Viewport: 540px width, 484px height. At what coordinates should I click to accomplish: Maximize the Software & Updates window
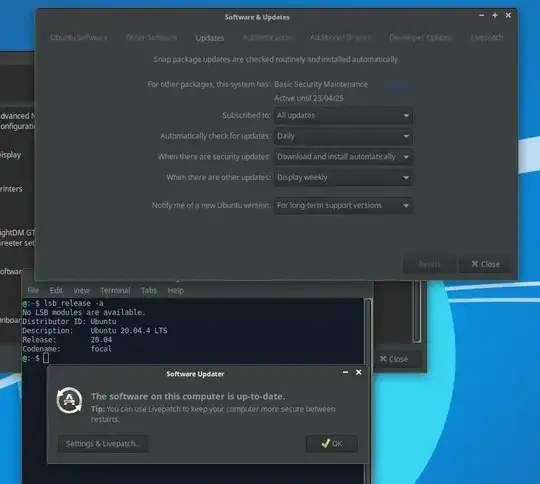[x=495, y=16]
